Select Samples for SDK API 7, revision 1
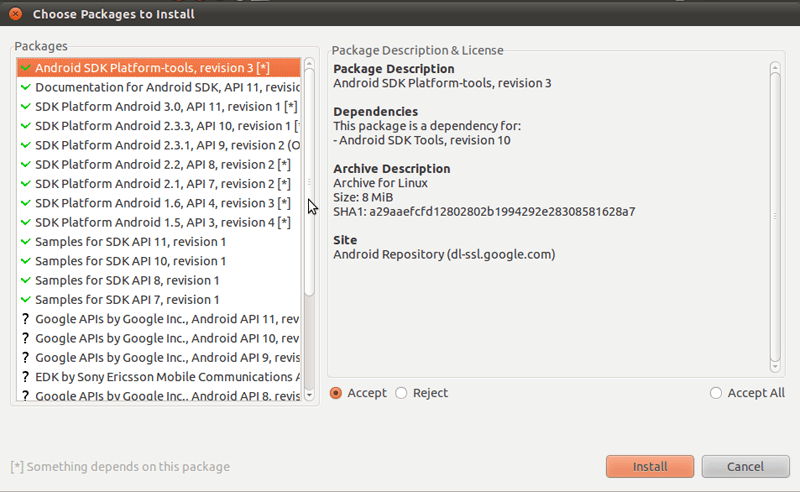Screen dimensions: 800x492 [x=159, y=300]
